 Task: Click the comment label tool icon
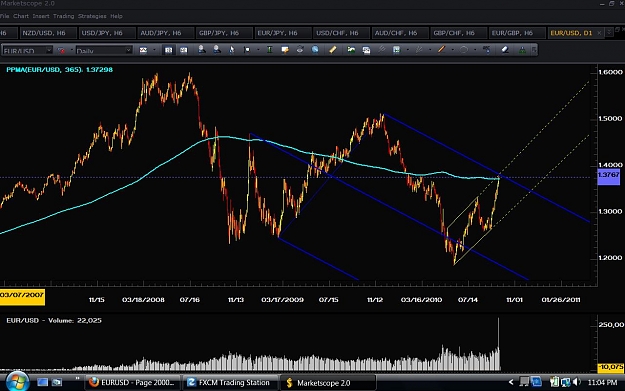point(285,50)
